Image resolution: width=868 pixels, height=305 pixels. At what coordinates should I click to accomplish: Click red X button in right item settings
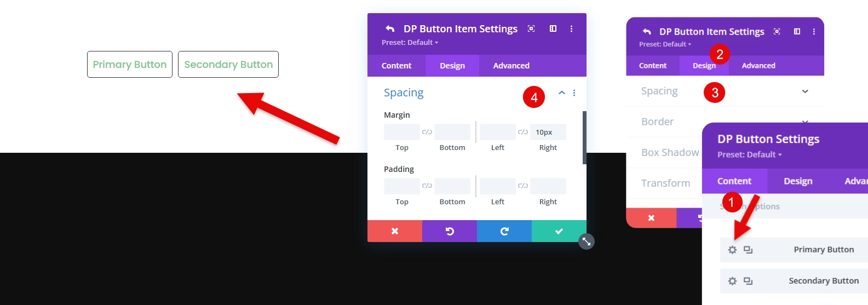click(x=651, y=218)
